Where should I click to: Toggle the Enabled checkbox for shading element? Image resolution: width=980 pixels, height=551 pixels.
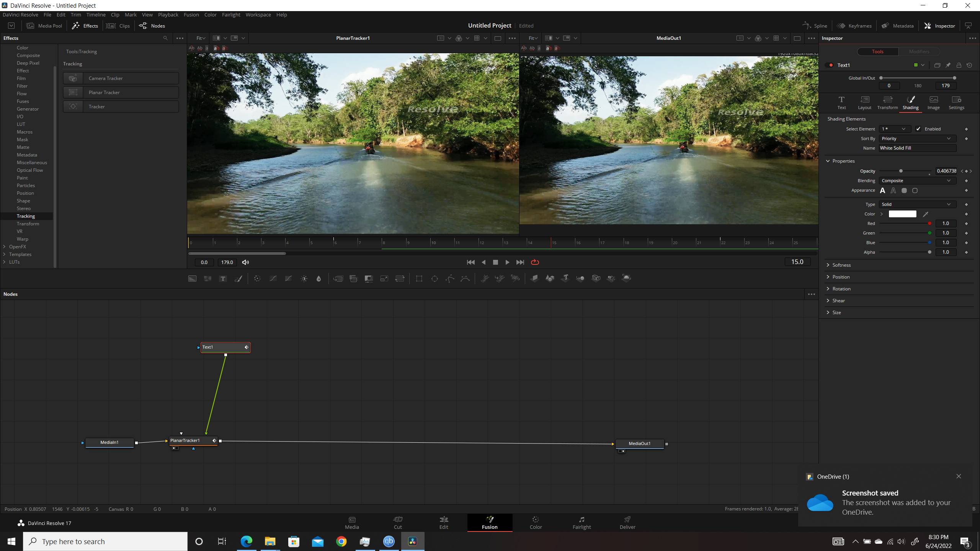[x=918, y=129]
